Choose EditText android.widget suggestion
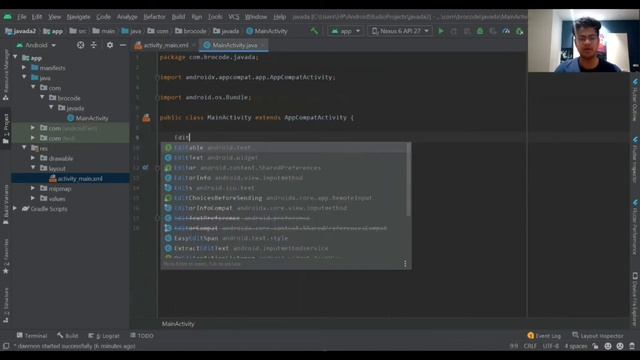 (x=285, y=158)
